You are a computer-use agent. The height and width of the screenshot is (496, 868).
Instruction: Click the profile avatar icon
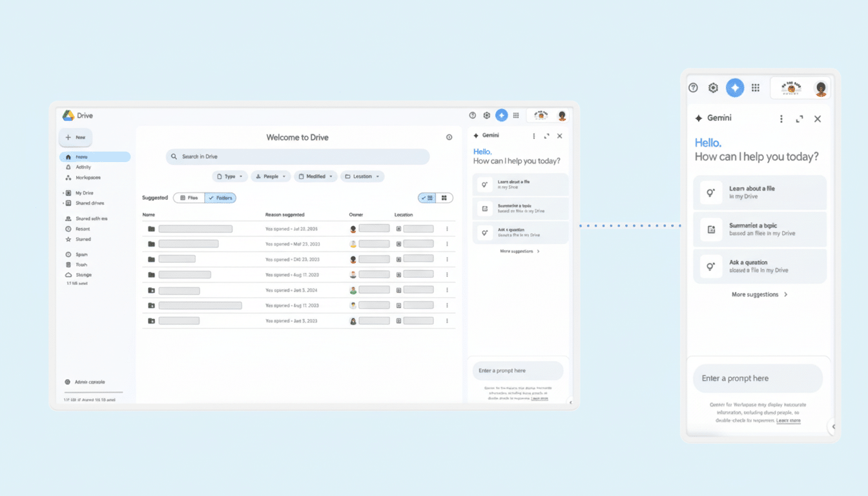[561, 115]
